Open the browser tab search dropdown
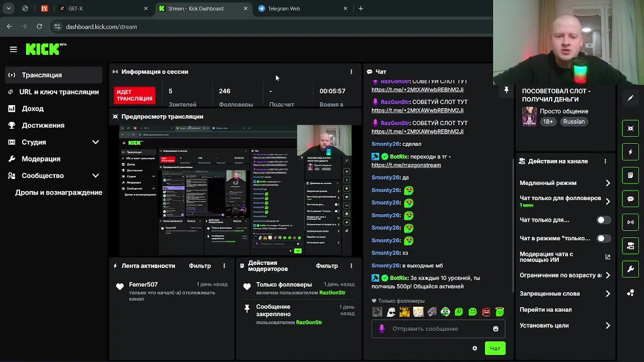 coord(9,9)
